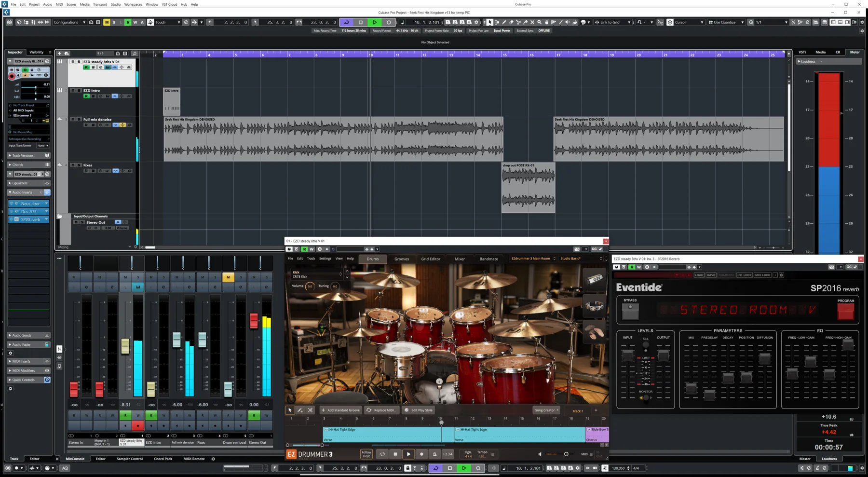The image size is (868, 477).
Task: Click the EZdrummer master volume slider knob
Action: click(x=566, y=454)
